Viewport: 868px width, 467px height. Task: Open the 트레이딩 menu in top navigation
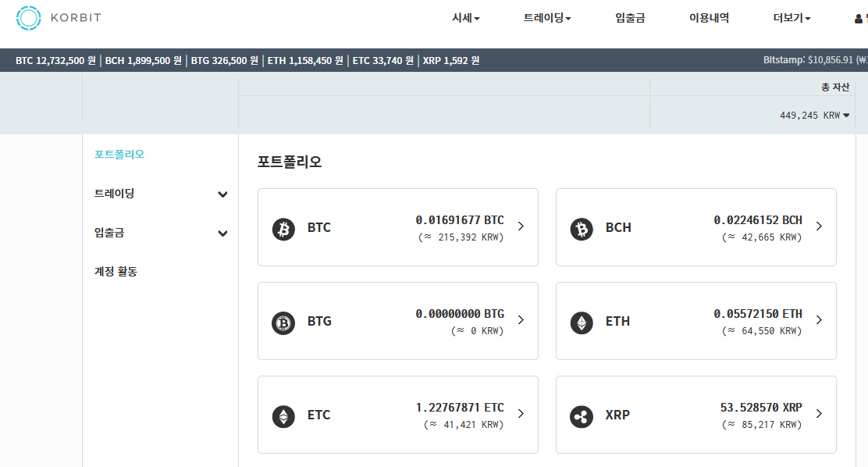coord(547,18)
